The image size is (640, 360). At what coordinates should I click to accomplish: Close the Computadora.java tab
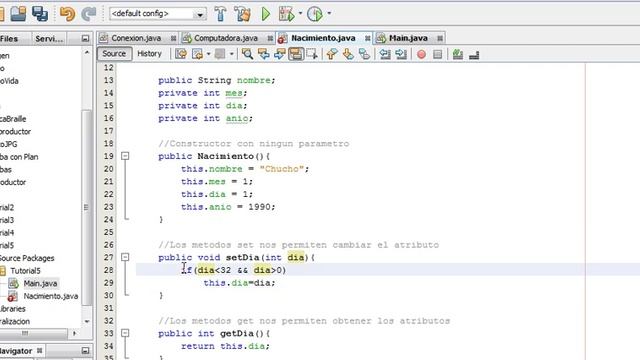(x=270, y=38)
